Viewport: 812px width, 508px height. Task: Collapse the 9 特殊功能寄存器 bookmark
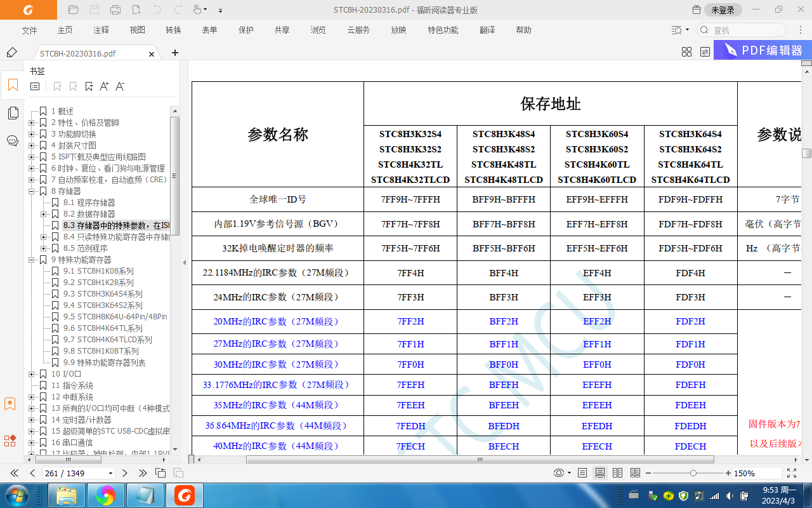(32, 260)
